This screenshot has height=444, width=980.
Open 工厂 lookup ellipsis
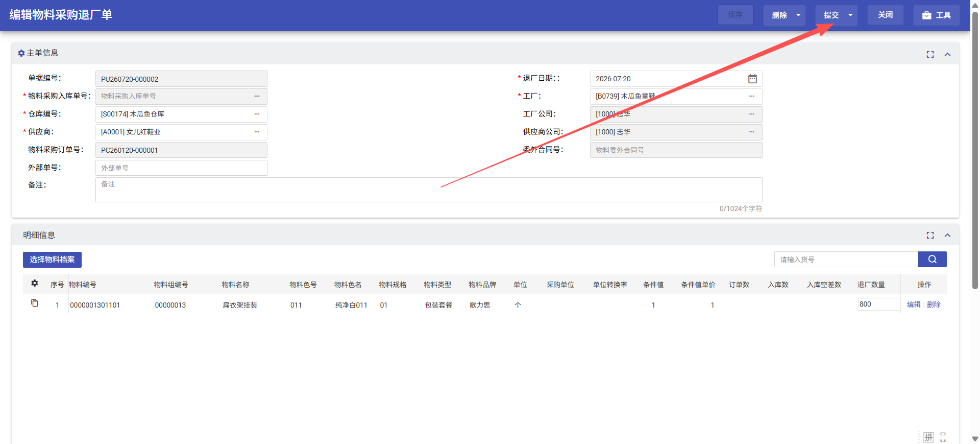pyautogui.click(x=751, y=96)
